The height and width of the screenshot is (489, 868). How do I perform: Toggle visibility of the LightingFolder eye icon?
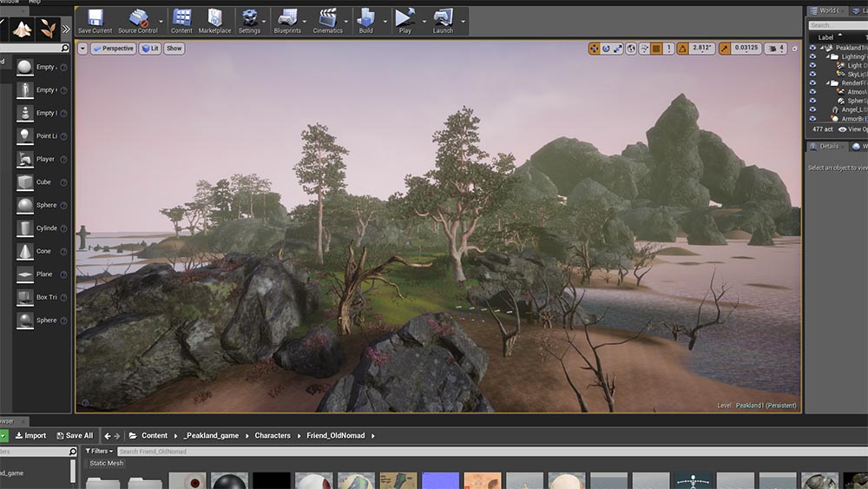point(812,56)
